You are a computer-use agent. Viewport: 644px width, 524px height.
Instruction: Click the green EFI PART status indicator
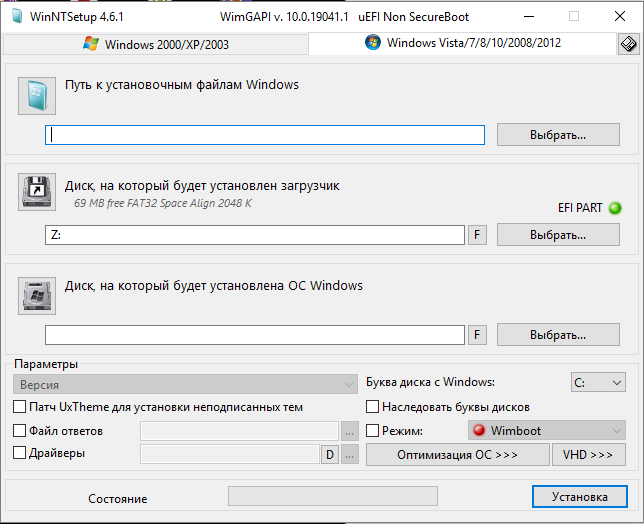tap(615, 208)
